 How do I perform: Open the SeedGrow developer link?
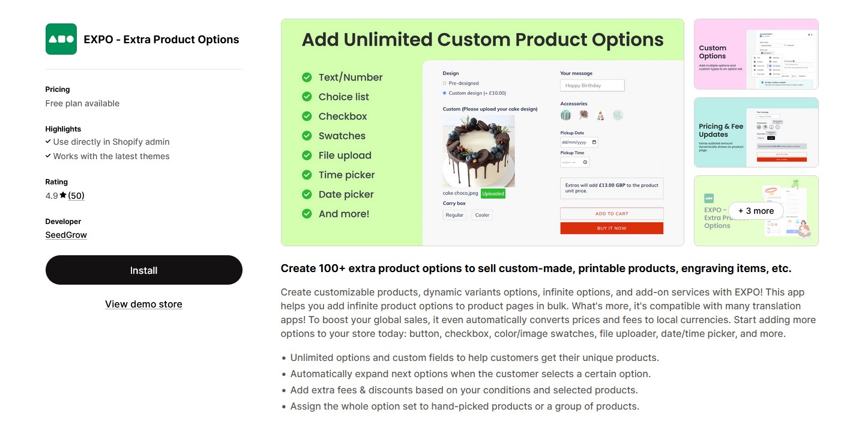[x=66, y=235]
